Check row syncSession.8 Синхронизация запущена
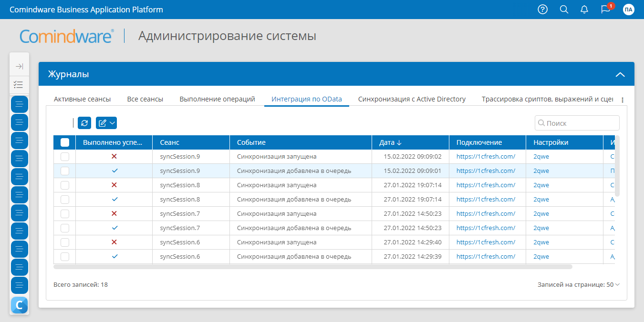The image size is (644, 322). (65, 185)
